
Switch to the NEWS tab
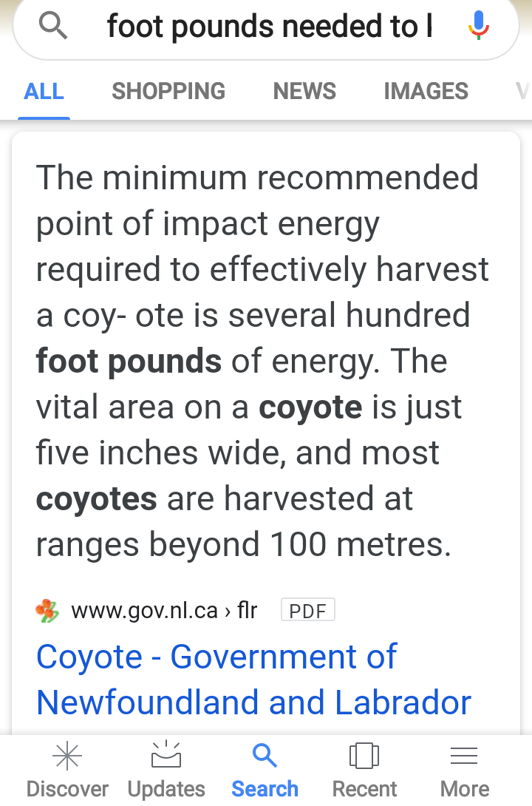304,92
